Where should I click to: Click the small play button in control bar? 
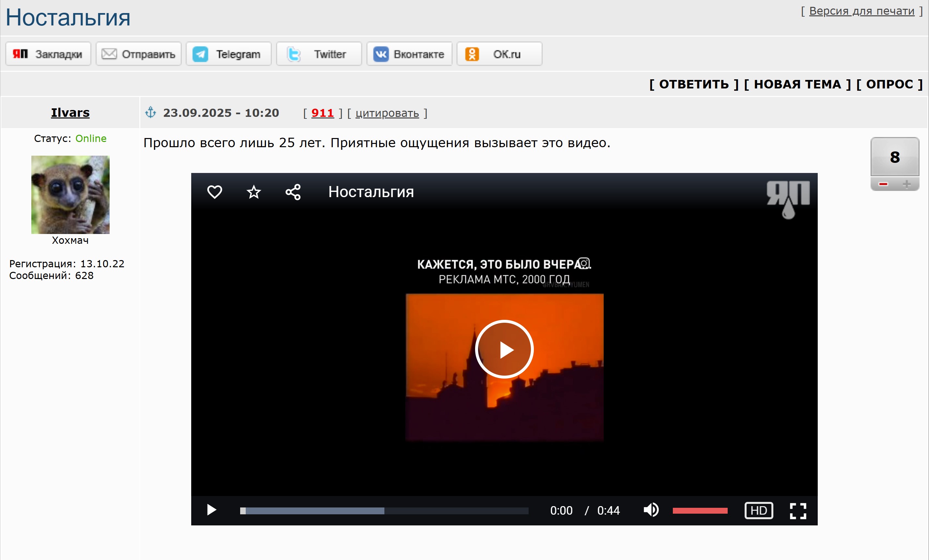coord(211,510)
